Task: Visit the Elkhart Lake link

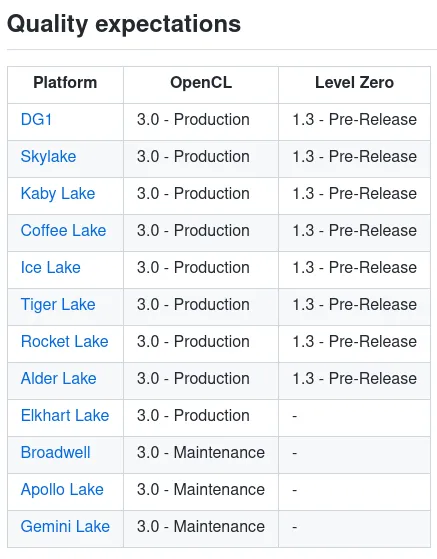Action: [x=65, y=416]
